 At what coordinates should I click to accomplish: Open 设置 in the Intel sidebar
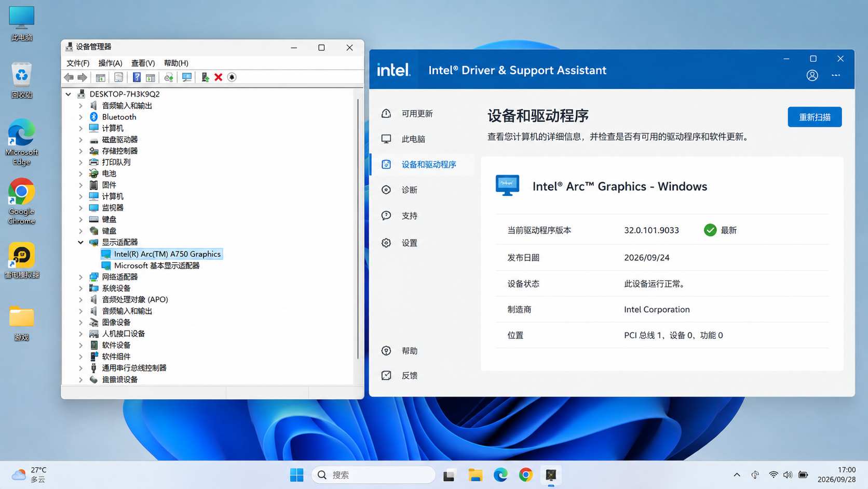(422, 243)
